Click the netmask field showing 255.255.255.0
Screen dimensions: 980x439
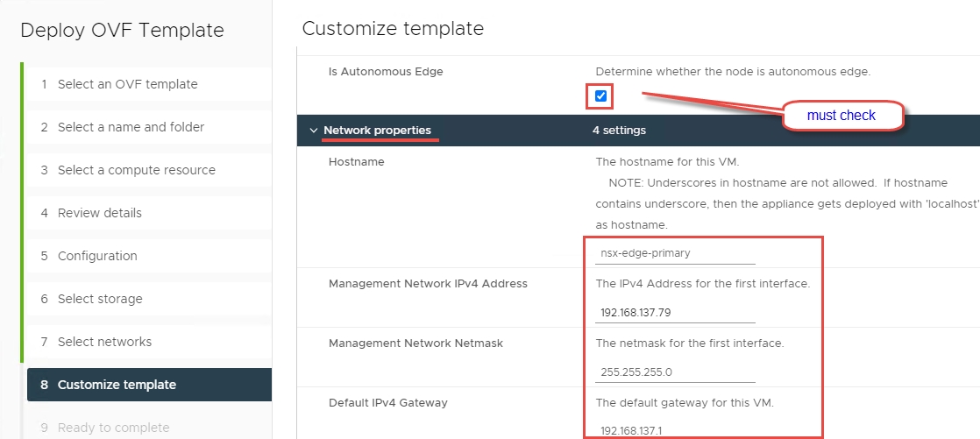tap(674, 372)
